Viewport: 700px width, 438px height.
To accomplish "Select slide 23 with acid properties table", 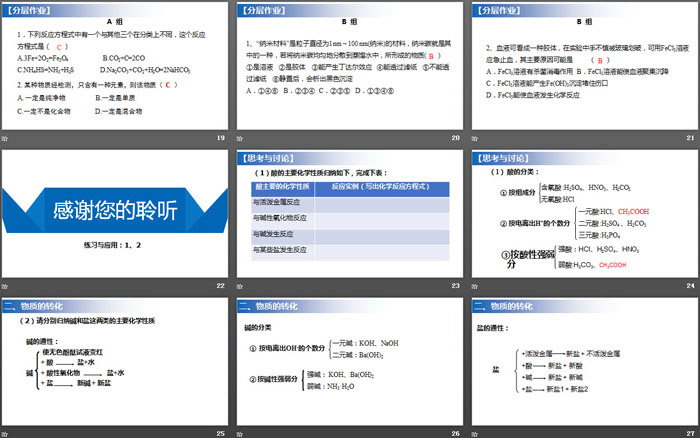I will pyautogui.click(x=349, y=213).
